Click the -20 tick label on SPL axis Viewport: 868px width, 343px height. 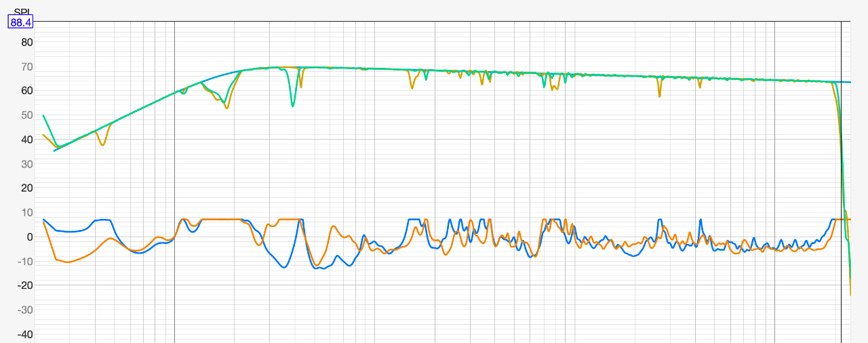point(25,286)
